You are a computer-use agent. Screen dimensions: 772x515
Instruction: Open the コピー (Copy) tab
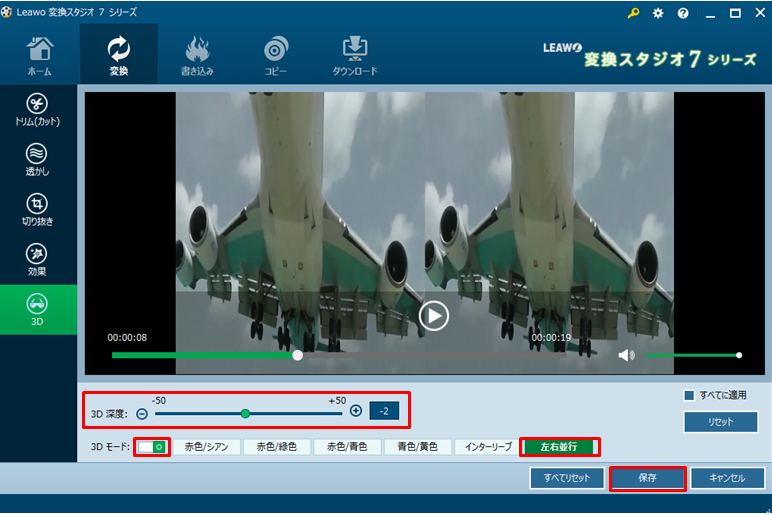(x=275, y=56)
